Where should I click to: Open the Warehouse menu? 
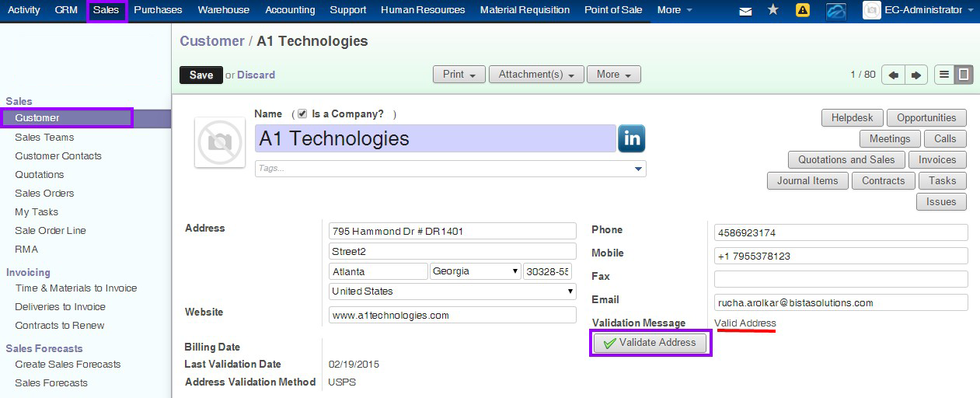coord(224,10)
